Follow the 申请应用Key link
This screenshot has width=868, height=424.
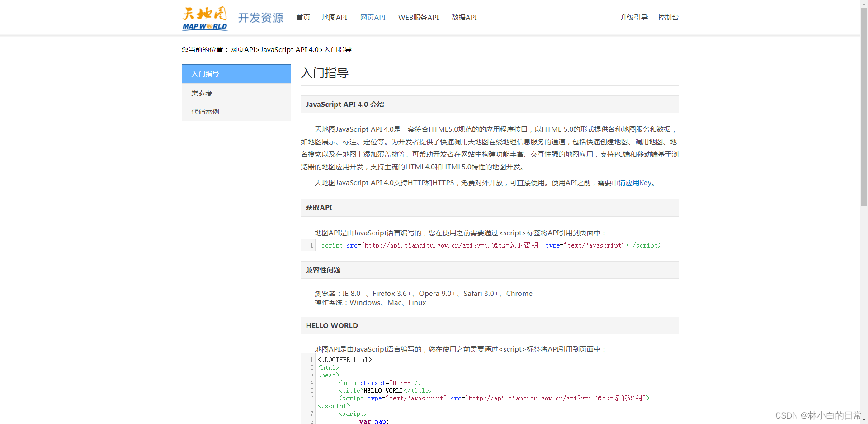click(632, 183)
